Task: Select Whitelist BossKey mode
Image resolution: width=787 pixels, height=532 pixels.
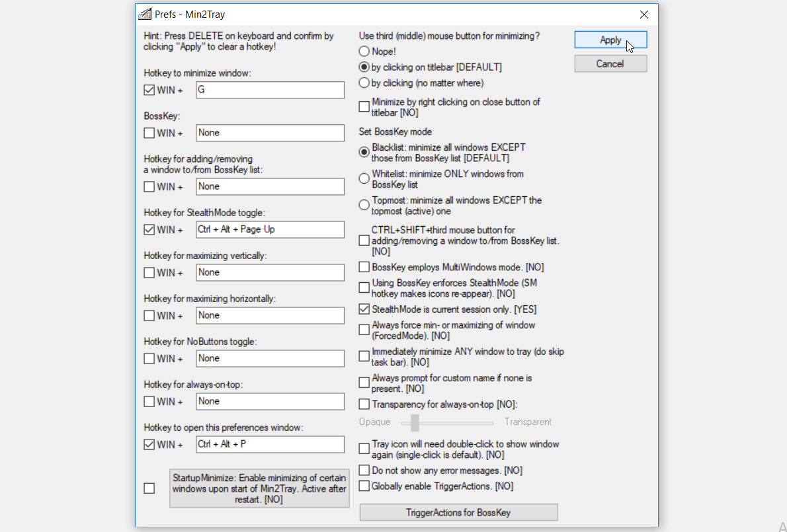Action: pos(364,178)
